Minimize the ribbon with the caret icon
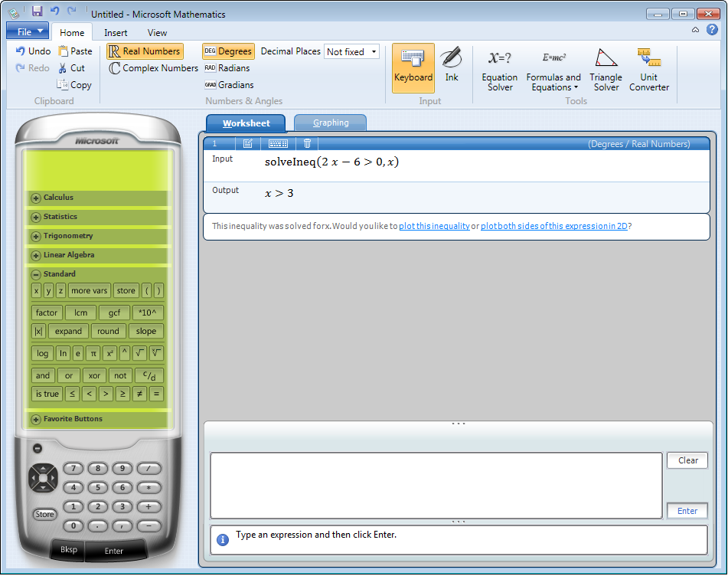 pos(695,30)
